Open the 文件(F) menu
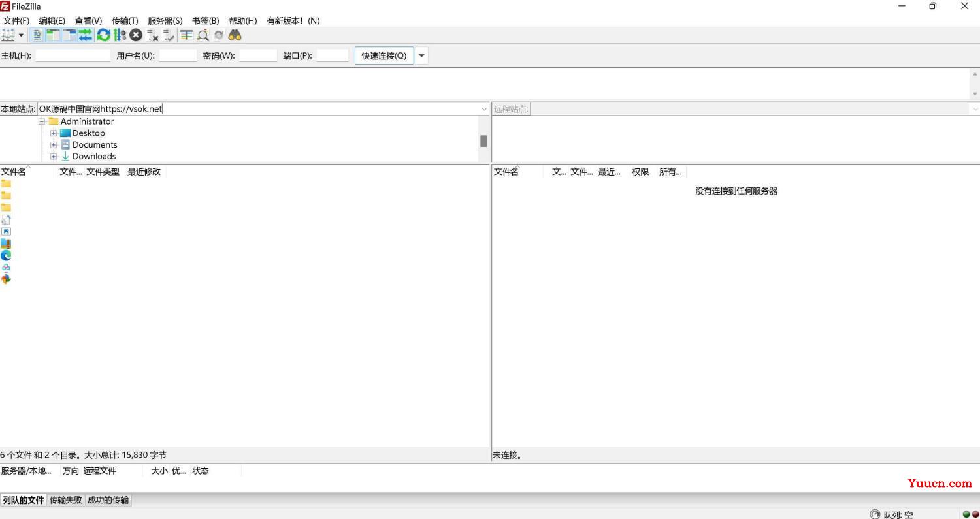The height and width of the screenshot is (519, 980). [16, 21]
